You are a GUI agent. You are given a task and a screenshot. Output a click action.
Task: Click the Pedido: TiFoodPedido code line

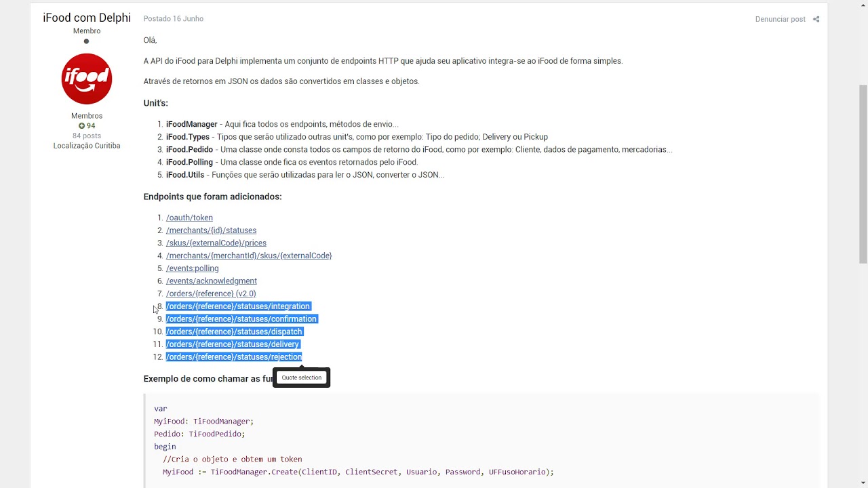pos(199,434)
